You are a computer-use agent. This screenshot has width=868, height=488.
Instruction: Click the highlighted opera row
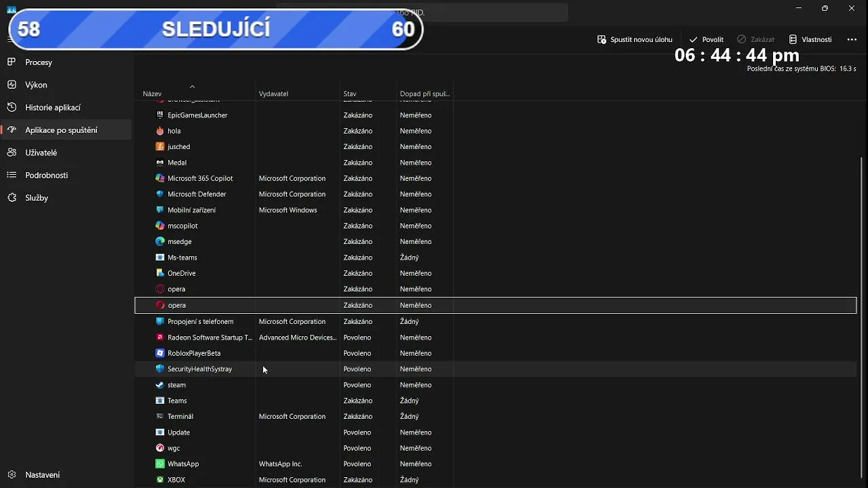(x=496, y=305)
